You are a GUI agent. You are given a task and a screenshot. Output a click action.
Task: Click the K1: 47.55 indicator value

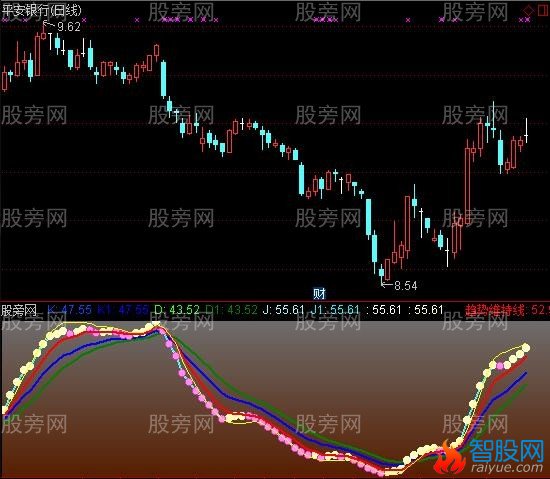coord(123,310)
